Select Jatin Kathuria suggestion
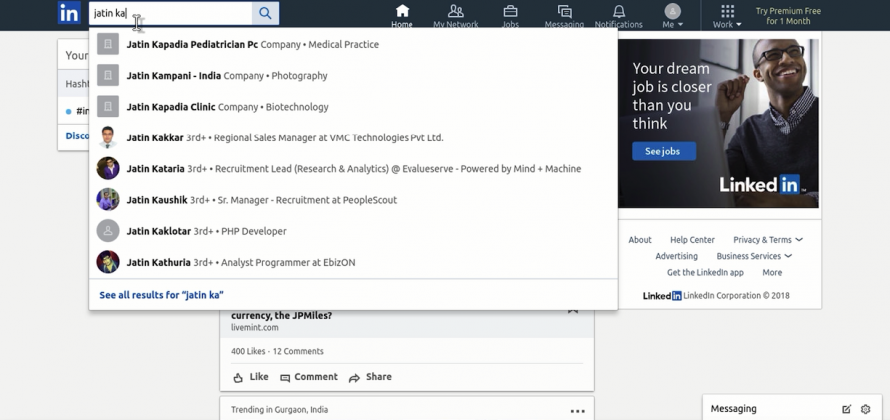The image size is (890, 420). pyautogui.click(x=353, y=262)
